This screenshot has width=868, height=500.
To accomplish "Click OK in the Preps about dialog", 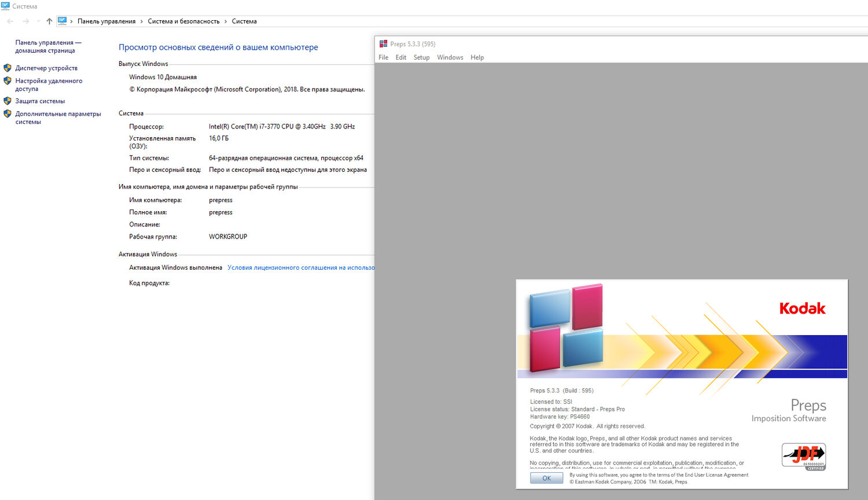I will (x=546, y=478).
